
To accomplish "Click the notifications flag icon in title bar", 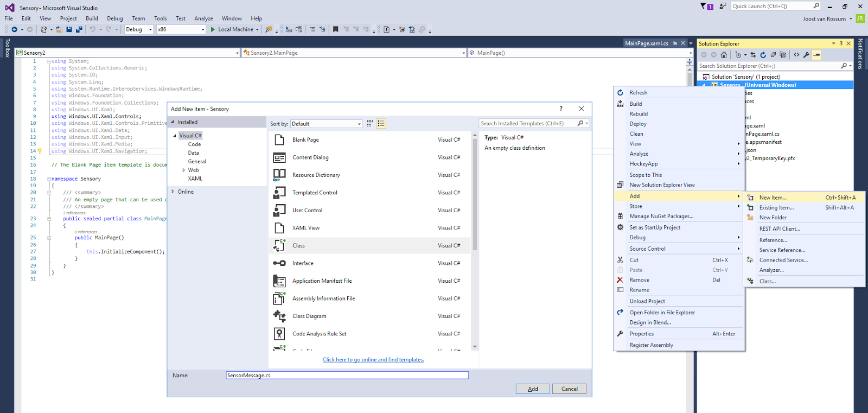I will tap(706, 6).
